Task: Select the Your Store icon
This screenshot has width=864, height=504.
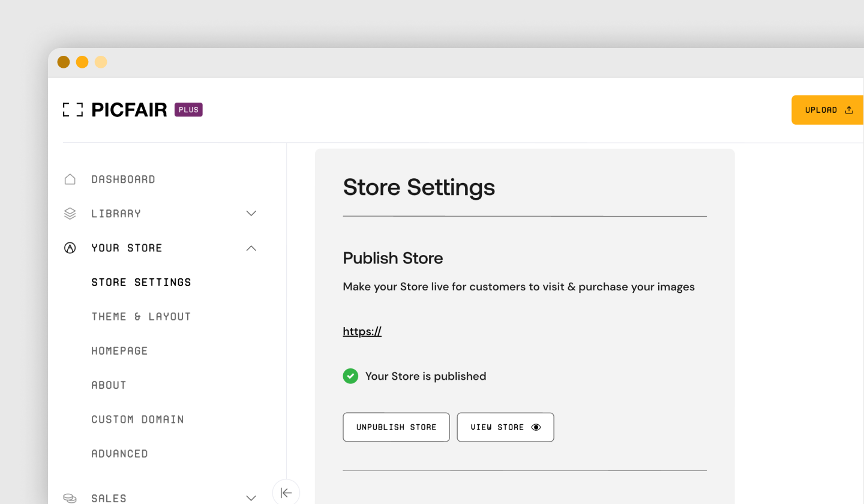Action: (x=70, y=247)
